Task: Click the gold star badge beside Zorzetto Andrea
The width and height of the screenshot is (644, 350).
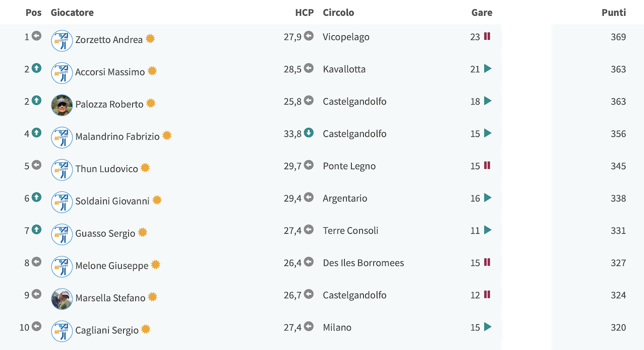Action: point(150,39)
